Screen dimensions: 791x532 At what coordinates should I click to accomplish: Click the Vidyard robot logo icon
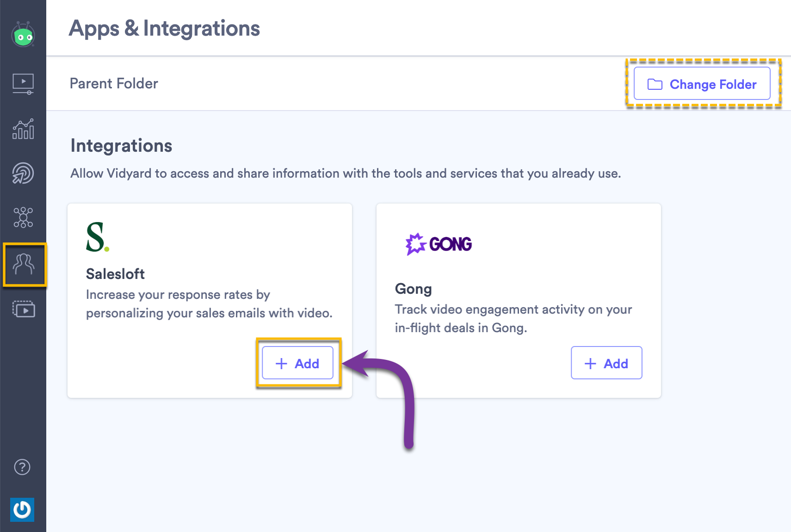pos(23,34)
